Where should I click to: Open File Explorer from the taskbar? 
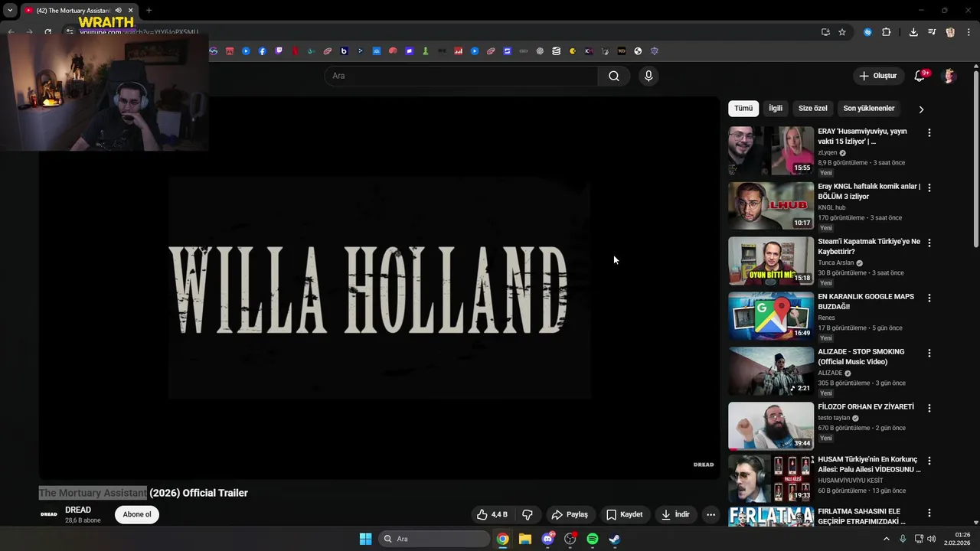tap(525, 539)
